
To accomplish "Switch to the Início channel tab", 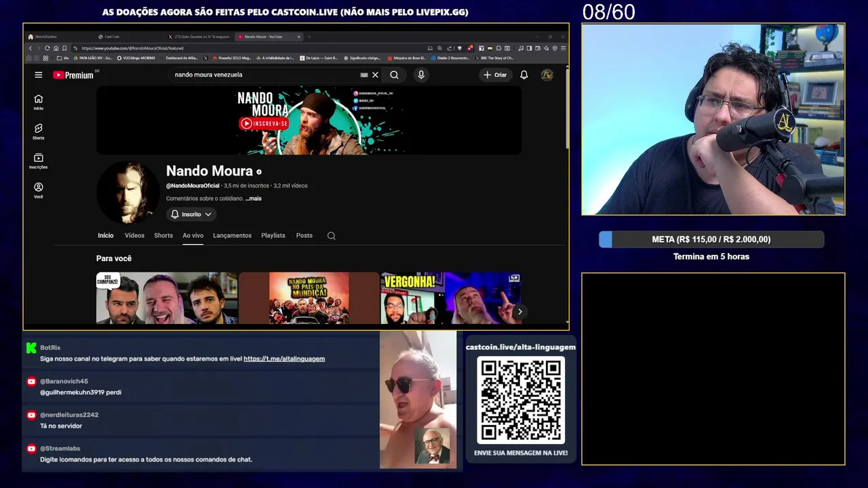I will pyautogui.click(x=106, y=236).
